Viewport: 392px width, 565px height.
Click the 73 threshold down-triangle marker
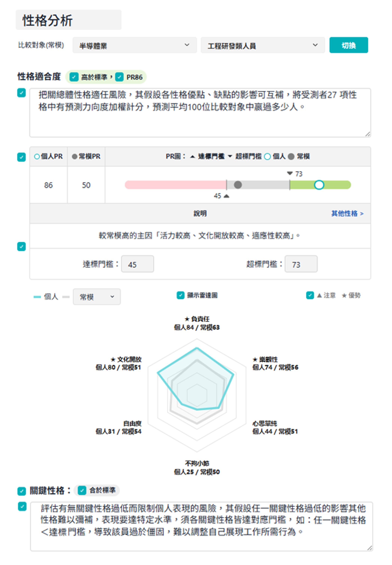click(290, 173)
